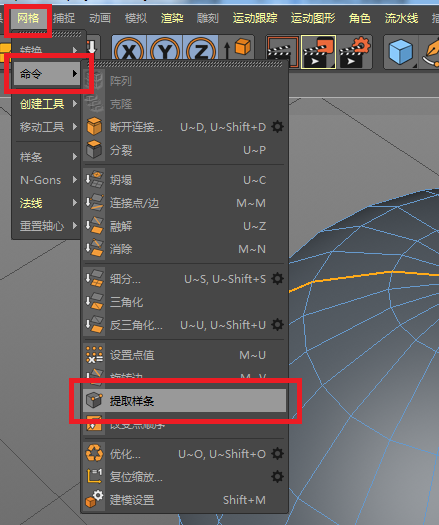Choose the 反三角化... command

coord(185,325)
